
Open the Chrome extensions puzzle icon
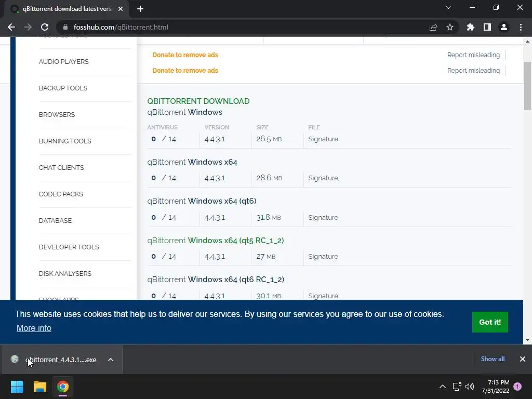[471, 27]
